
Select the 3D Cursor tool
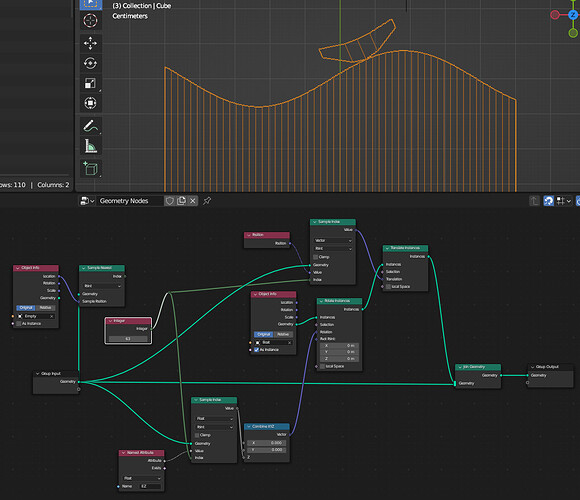(x=90, y=21)
